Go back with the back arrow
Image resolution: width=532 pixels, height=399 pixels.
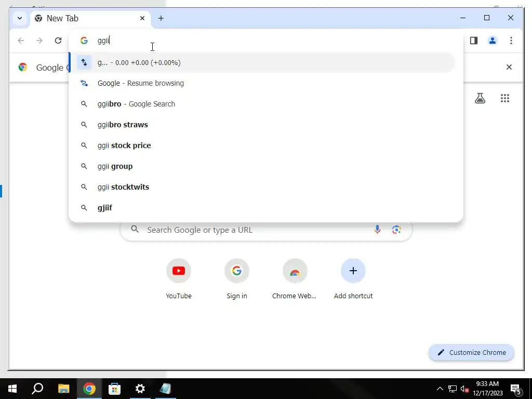click(x=21, y=41)
